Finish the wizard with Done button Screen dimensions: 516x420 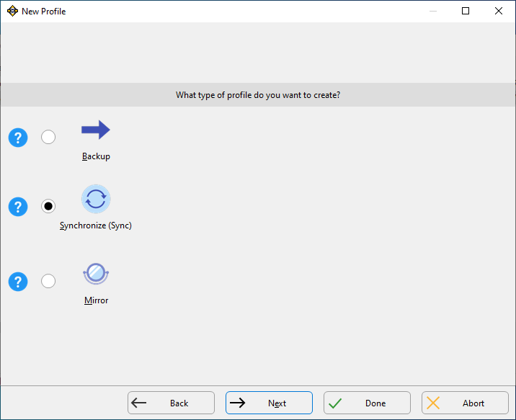[x=367, y=403]
